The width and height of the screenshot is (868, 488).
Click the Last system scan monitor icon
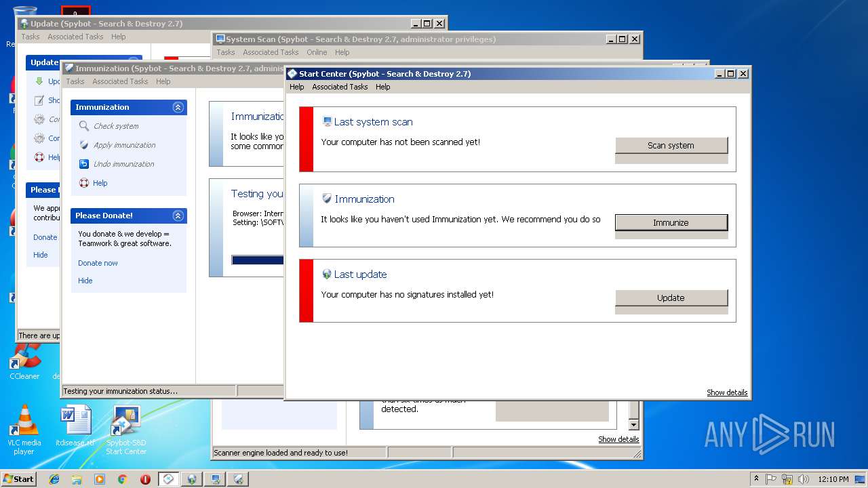pyautogui.click(x=327, y=122)
